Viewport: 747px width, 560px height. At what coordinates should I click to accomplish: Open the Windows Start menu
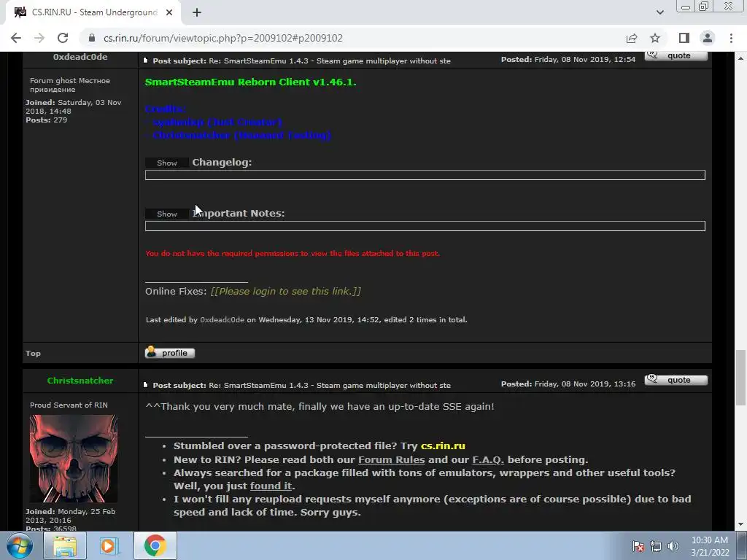(19, 545)
